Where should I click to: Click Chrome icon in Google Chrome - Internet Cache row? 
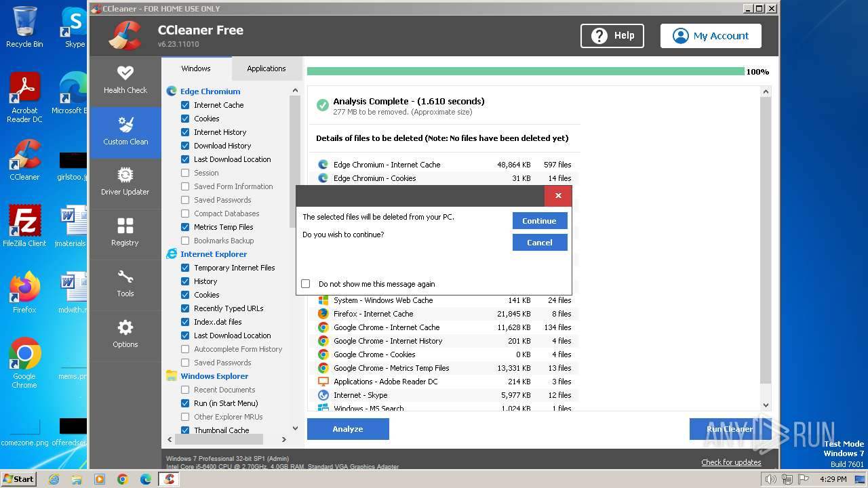click(323, 327)
